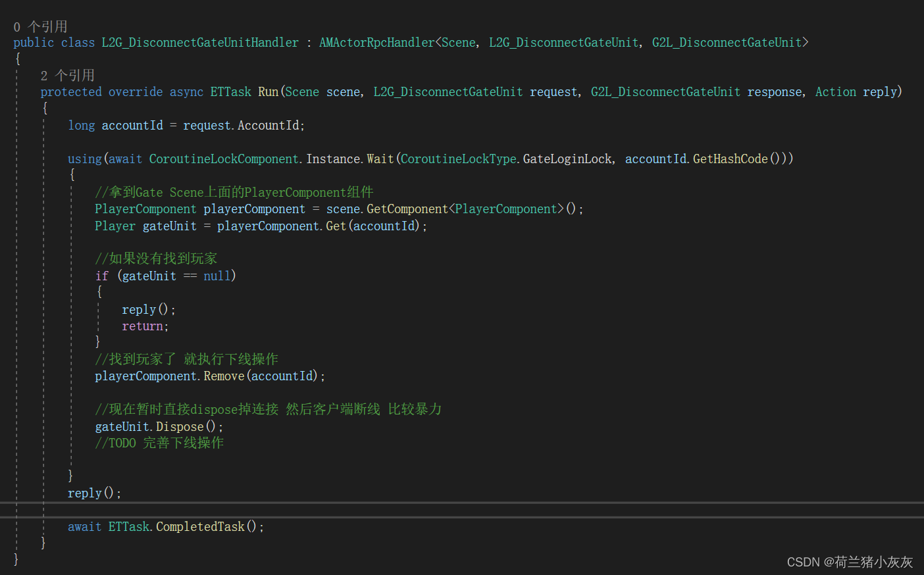Click GetComponent method on scene
The width and height of the screenshot is (924, 575).
pos(407,209)
